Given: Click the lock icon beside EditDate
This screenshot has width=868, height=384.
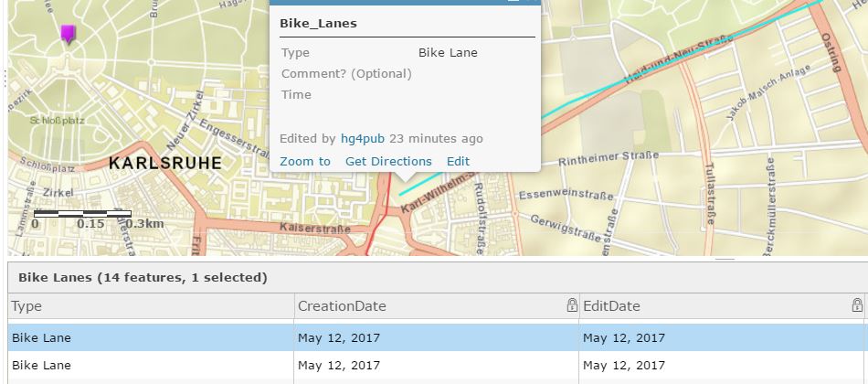Looking at the screenshot, I should [857, 305].
